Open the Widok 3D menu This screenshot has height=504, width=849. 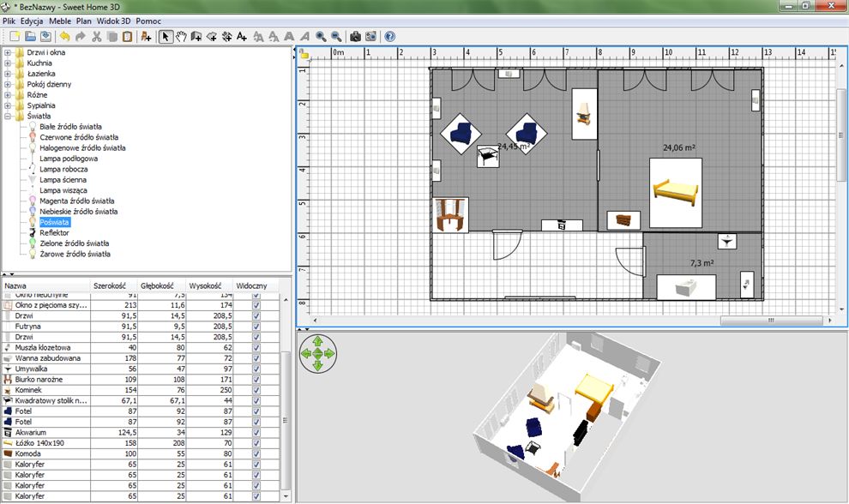[x=114, y=21]
